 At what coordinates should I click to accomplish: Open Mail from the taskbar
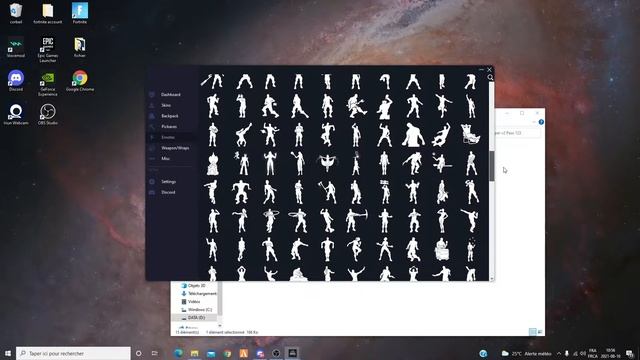211,353
